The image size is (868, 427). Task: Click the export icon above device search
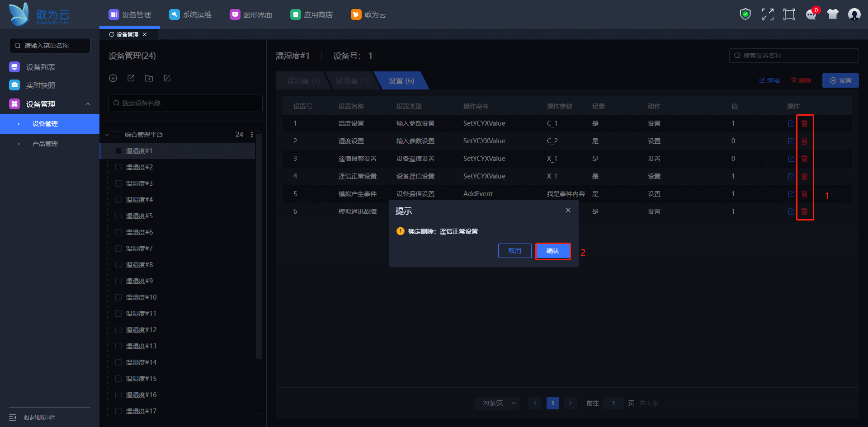pyautogui.click(x=131, y=78)
